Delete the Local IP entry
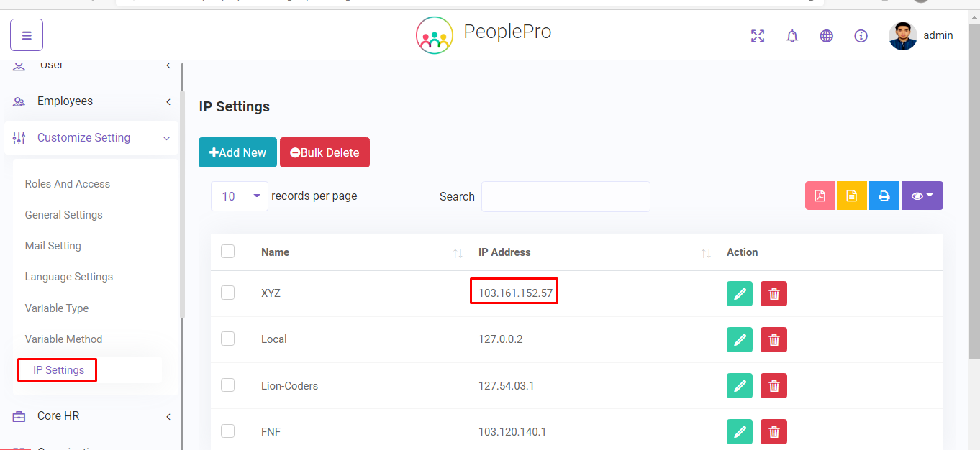 [773, 339]
